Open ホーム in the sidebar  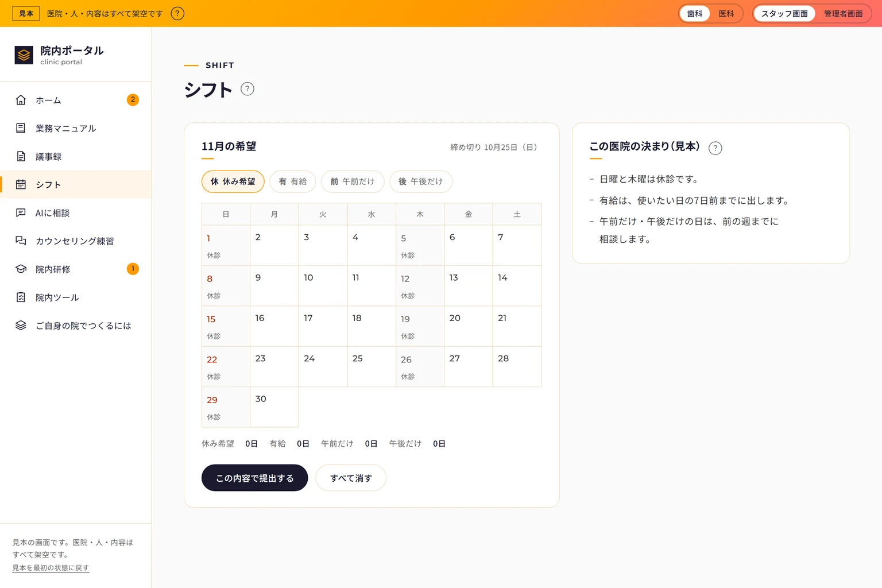tap(76, 100)
